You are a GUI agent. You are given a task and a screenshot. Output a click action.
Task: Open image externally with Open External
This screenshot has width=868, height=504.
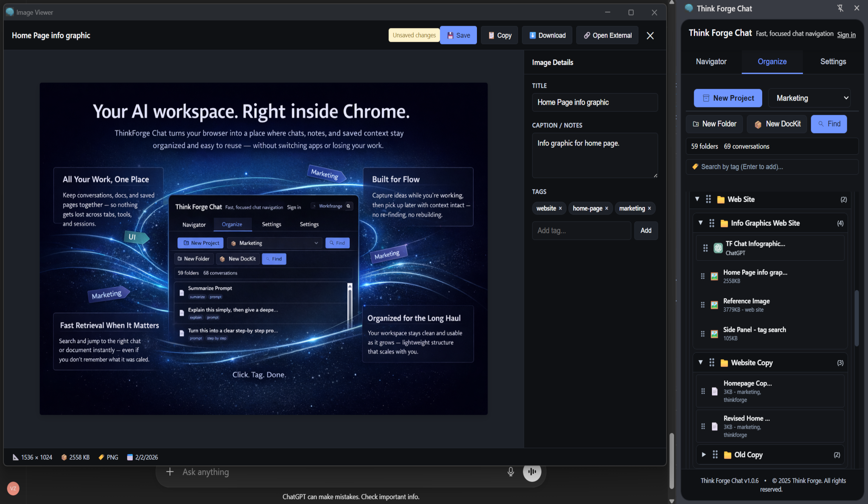(x=607, y=35)
